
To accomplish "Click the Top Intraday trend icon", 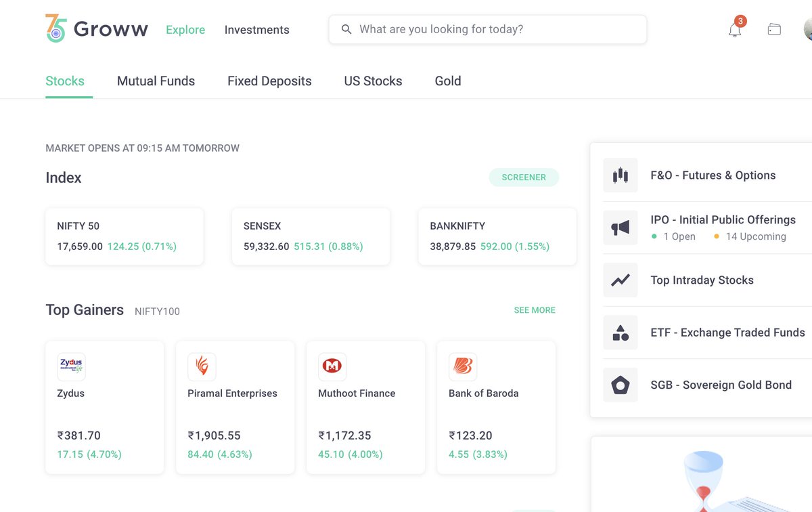I will (621, 280).
